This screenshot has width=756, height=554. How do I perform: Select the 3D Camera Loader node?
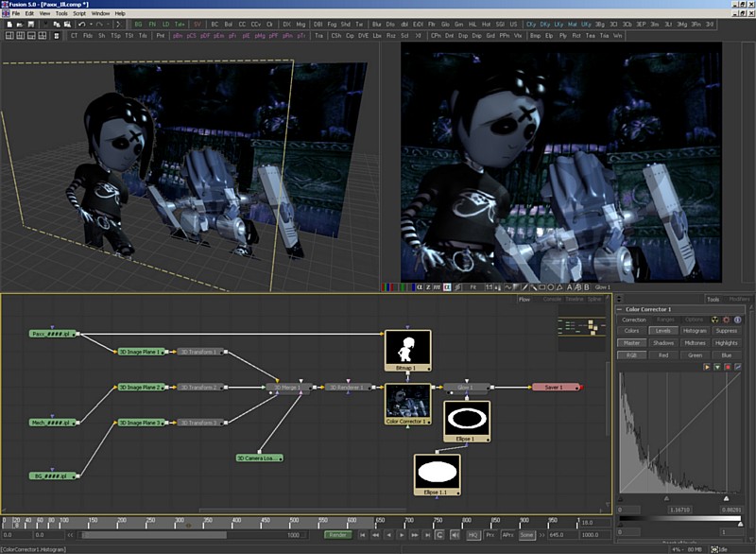pos(259,459)
